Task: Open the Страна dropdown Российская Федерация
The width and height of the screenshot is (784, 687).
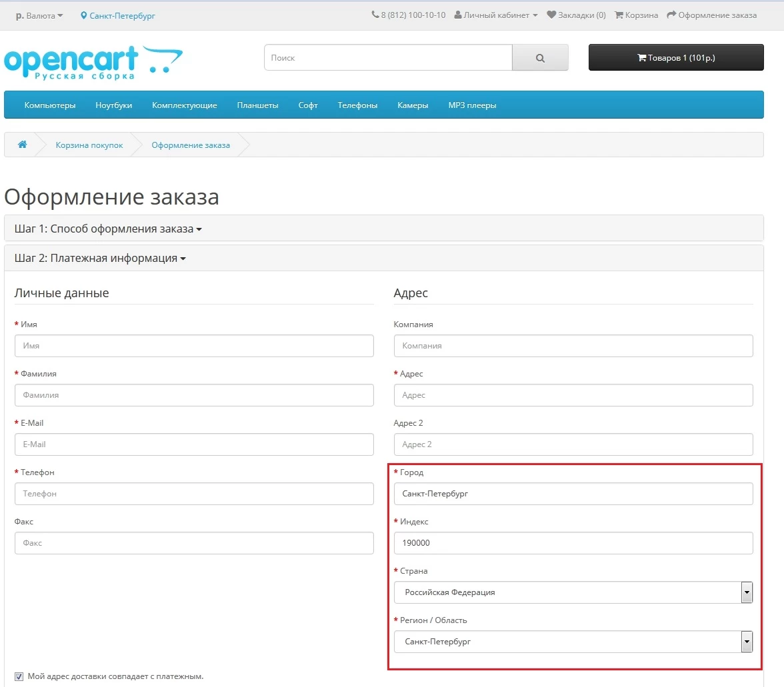Action: coord(573,592)
